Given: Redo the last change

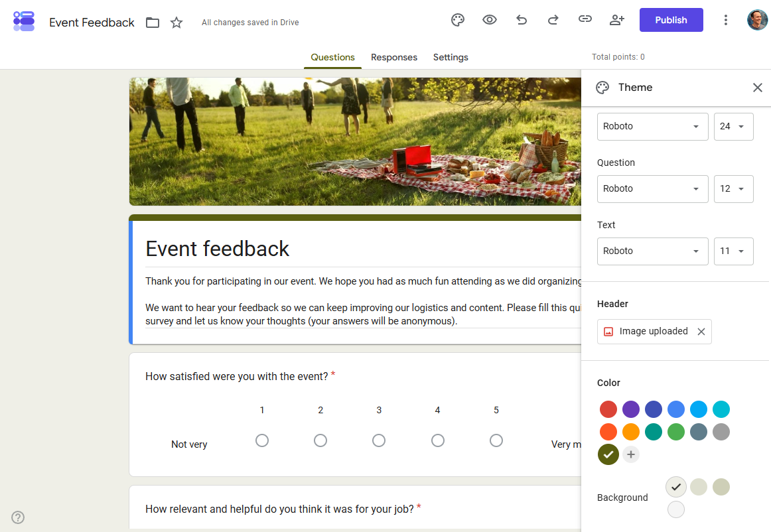Looking at the screenshot, I should tap(553, 20).
